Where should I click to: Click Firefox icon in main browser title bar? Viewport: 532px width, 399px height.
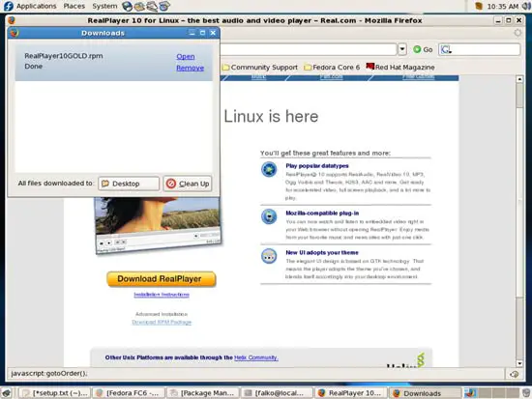12,20
